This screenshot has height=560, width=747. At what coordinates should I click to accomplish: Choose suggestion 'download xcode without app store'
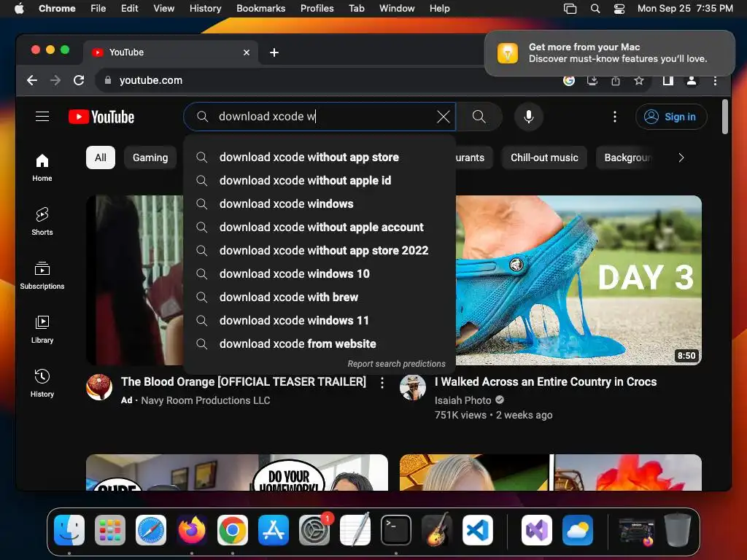click(320, 157)
